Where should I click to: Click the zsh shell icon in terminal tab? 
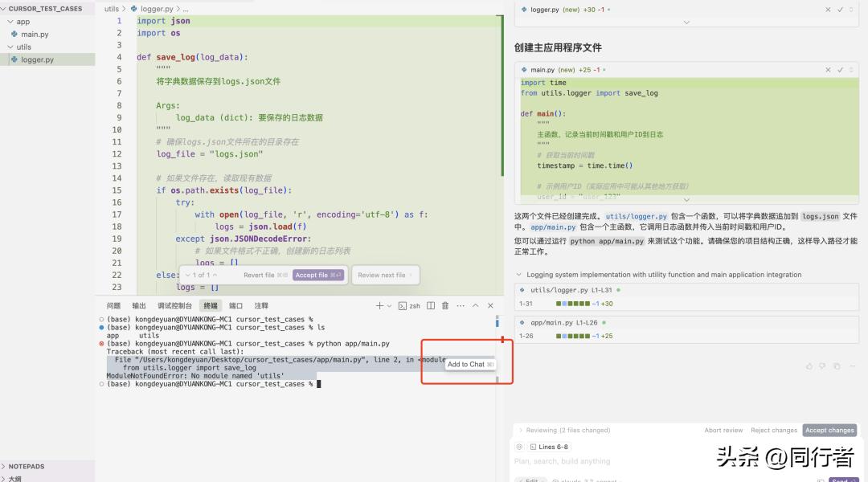[x=404, y=306]
